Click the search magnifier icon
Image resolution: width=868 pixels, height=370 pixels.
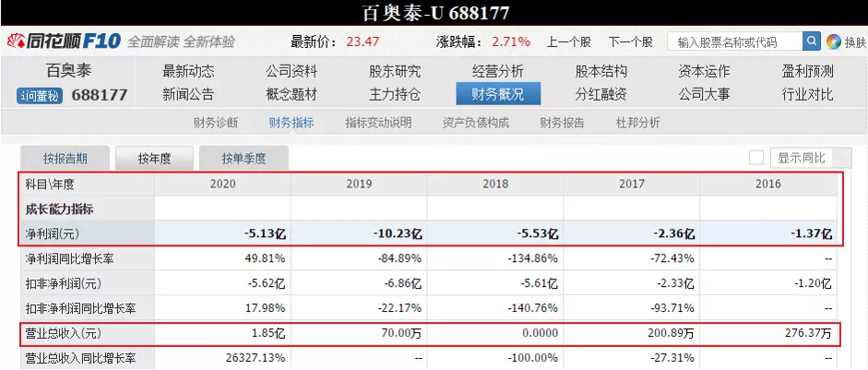[x=812, y=41]
